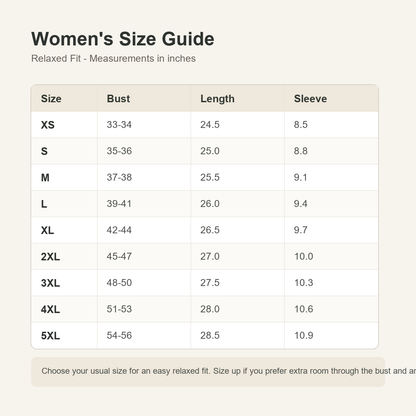Select the L size row label
Screen dimensions: 416x416
44,204
